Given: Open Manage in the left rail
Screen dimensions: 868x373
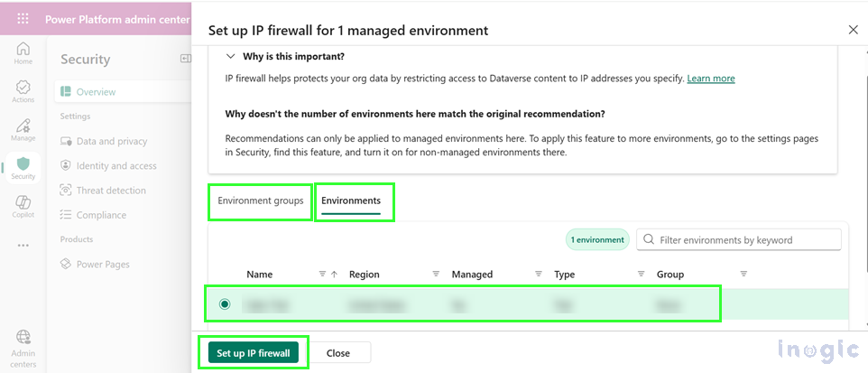Looking at the screenshot, I should tap(23, 130).
